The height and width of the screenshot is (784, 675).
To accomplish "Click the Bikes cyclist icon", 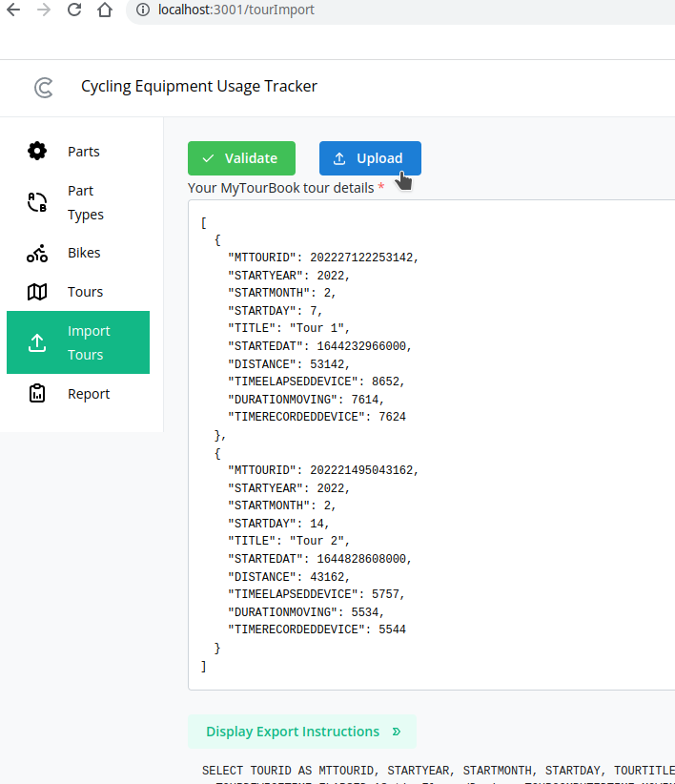I will (x=37, y=253).
